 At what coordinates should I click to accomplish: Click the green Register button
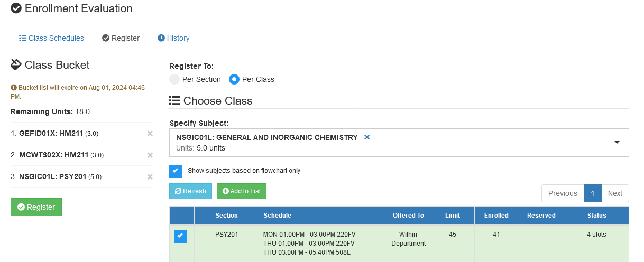click(36, 207)
